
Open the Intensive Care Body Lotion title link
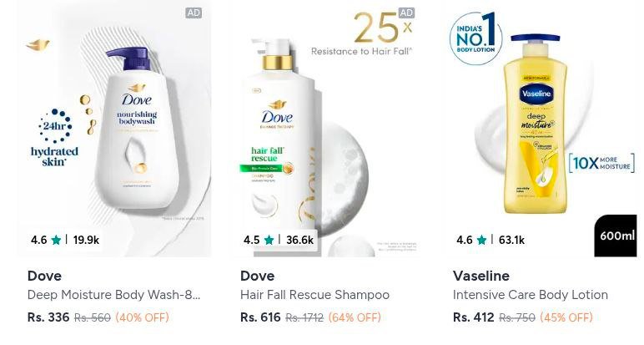531,295
